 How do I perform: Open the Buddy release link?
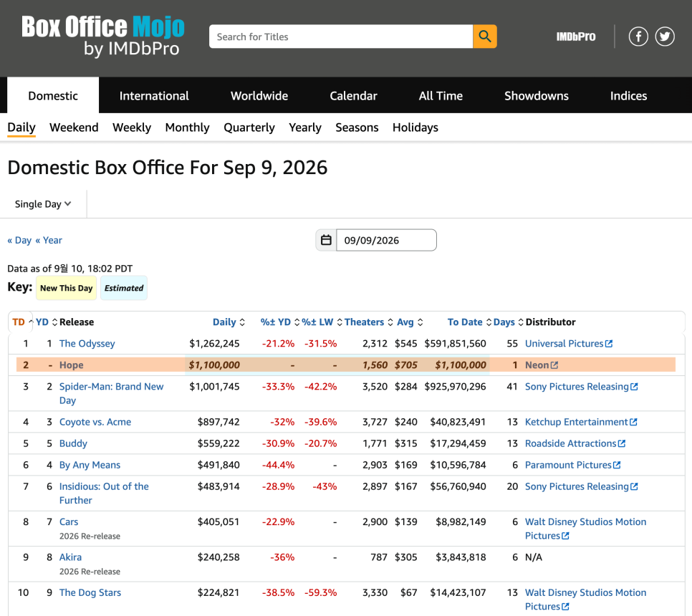pos(73,443)
